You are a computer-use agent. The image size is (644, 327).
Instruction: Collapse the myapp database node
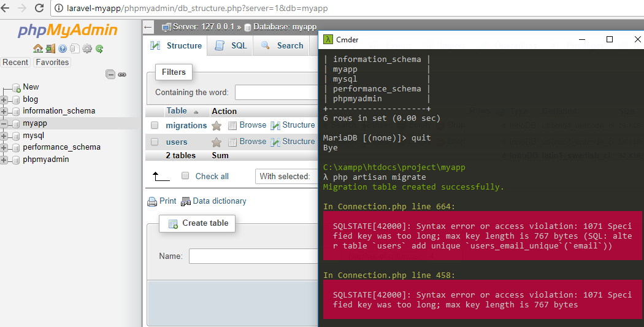tap(4, 123)
